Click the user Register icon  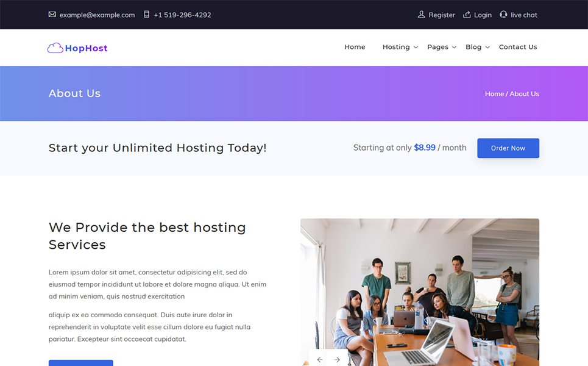click(x=422, y=14)
